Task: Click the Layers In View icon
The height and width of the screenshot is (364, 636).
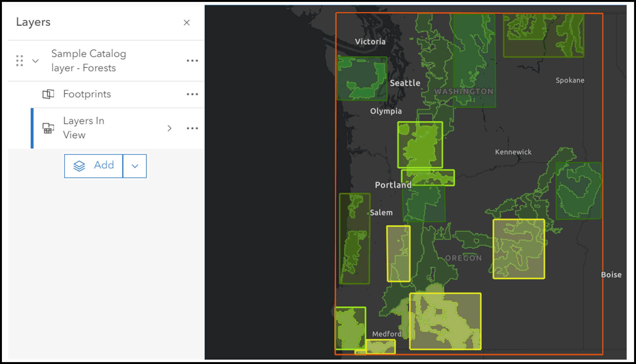Action: (x=48, y=128)
